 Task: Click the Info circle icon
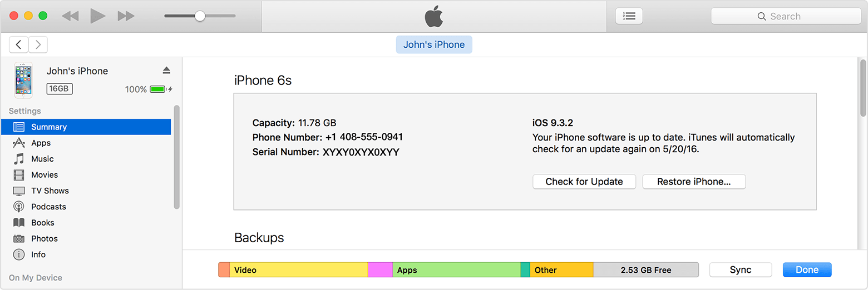(19, 254)
